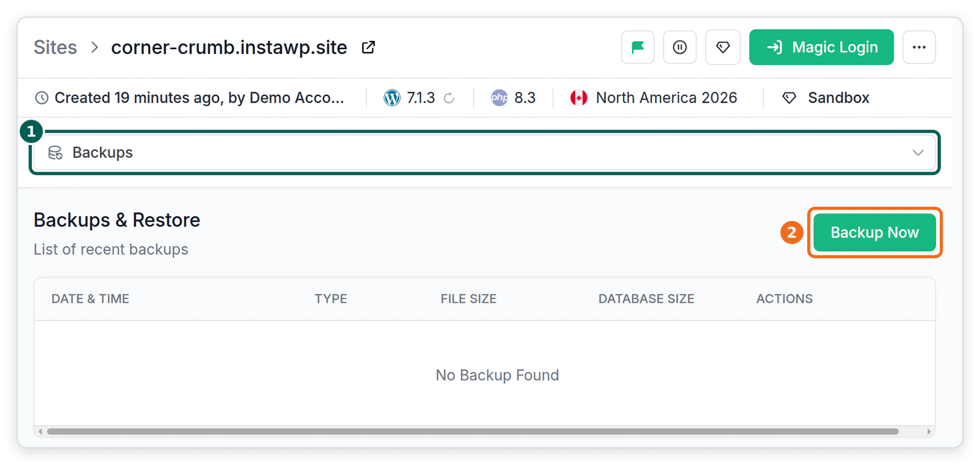Click the Backups dropdown chevron arrow
The height and width of the screenshot is (465, 980).
[918, 153]
